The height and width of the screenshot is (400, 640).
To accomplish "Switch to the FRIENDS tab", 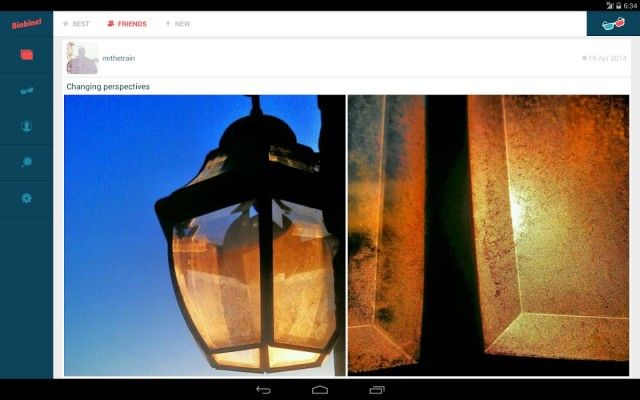I will pos(127,24).
